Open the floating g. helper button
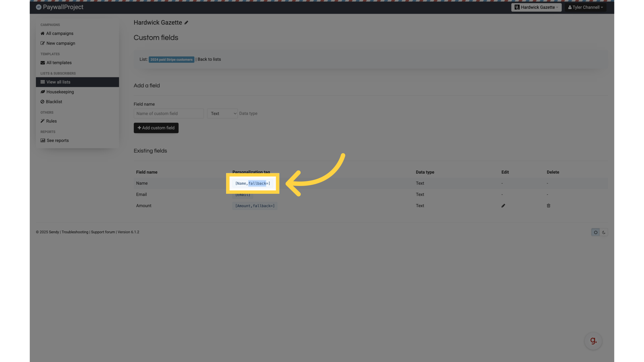The height and width of the screenshot is (362, 644). [593, 341]
